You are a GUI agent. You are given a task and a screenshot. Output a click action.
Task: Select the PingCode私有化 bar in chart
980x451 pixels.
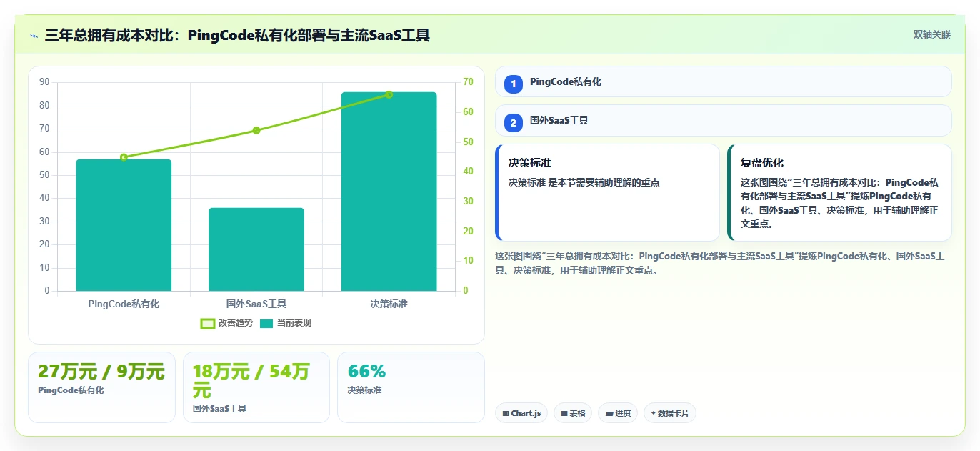(x=124, y=225)
